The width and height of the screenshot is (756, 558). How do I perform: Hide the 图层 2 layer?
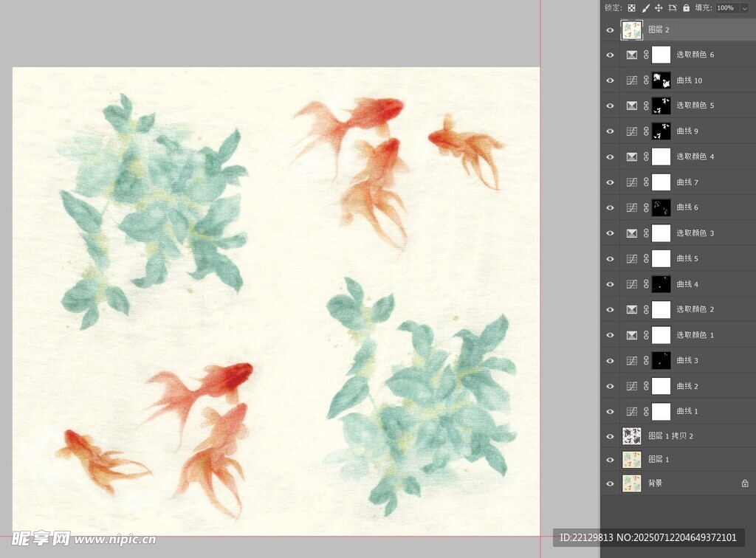click(610, 30)
